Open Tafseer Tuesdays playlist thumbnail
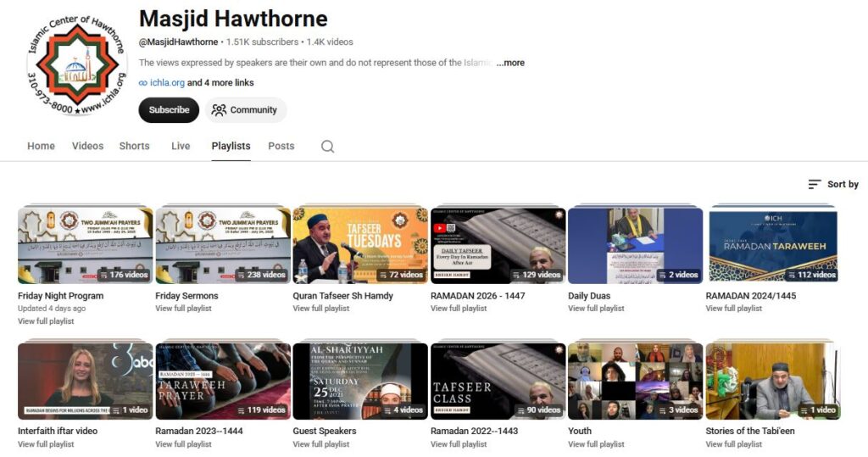 360,245
